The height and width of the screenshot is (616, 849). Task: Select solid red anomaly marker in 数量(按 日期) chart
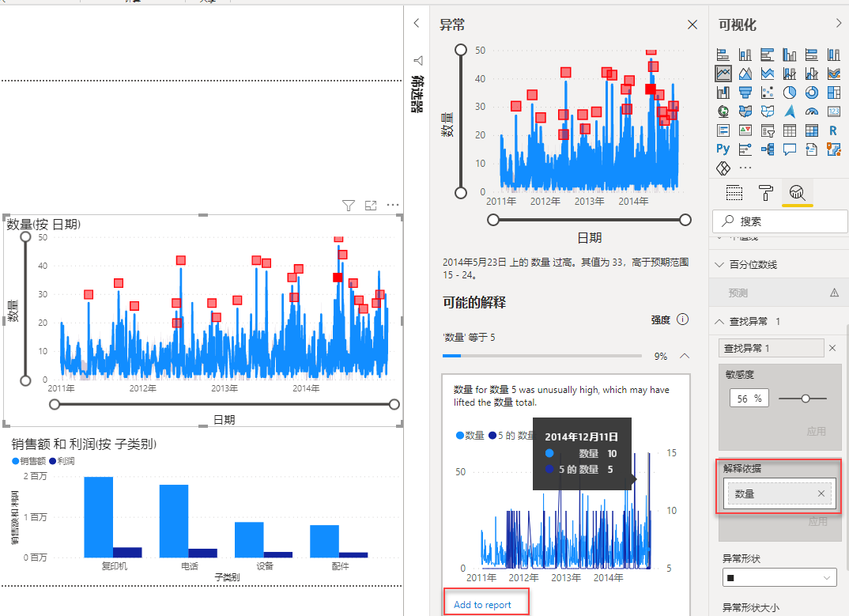point(338,278)
